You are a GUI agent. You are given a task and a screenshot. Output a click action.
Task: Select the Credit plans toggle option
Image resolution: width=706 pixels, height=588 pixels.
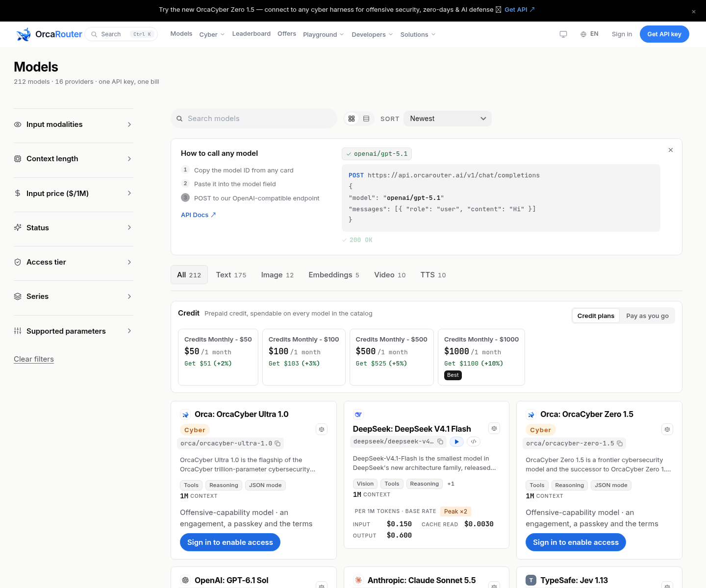click(596, 316)
